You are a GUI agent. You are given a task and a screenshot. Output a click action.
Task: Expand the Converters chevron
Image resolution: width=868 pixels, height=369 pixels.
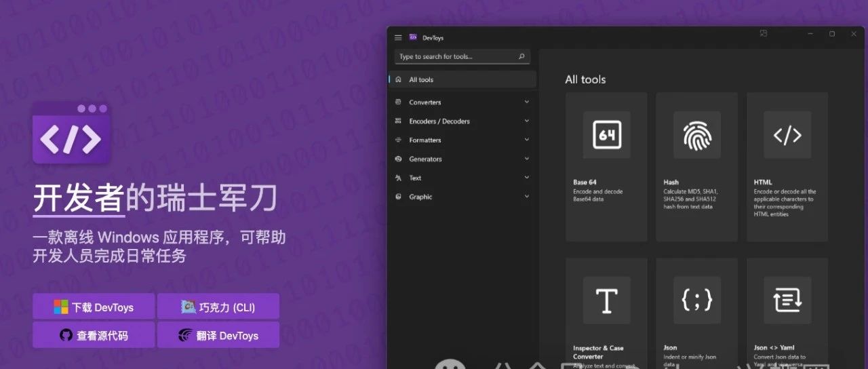coord(527,102)
